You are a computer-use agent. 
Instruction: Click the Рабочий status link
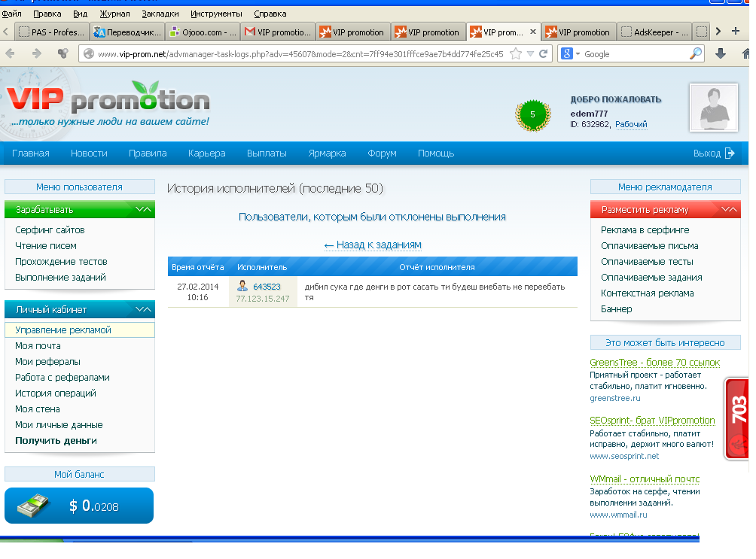(631, 124)
